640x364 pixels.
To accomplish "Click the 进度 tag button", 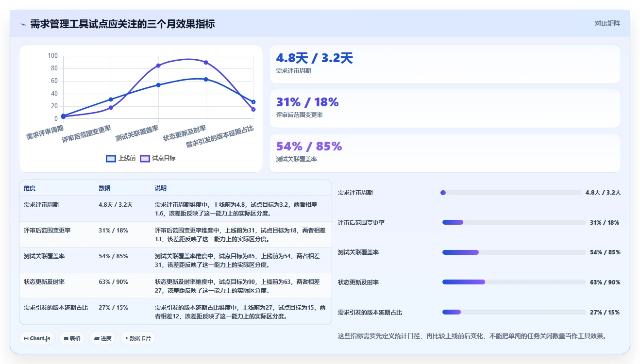I will coord(102,338).
